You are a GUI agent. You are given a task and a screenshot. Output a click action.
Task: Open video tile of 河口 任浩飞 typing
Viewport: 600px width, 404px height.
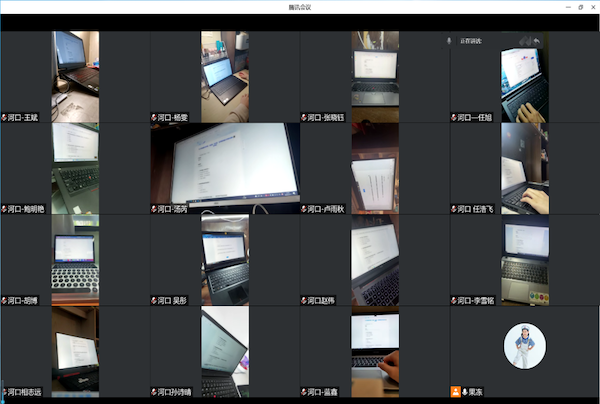tap(525, 168)
